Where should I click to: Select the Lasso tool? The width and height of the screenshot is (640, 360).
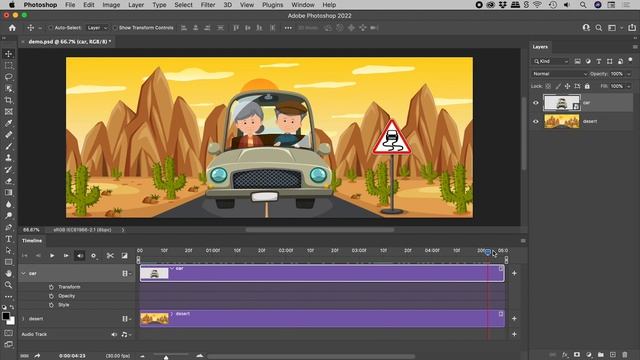click(x=9, y=77)
